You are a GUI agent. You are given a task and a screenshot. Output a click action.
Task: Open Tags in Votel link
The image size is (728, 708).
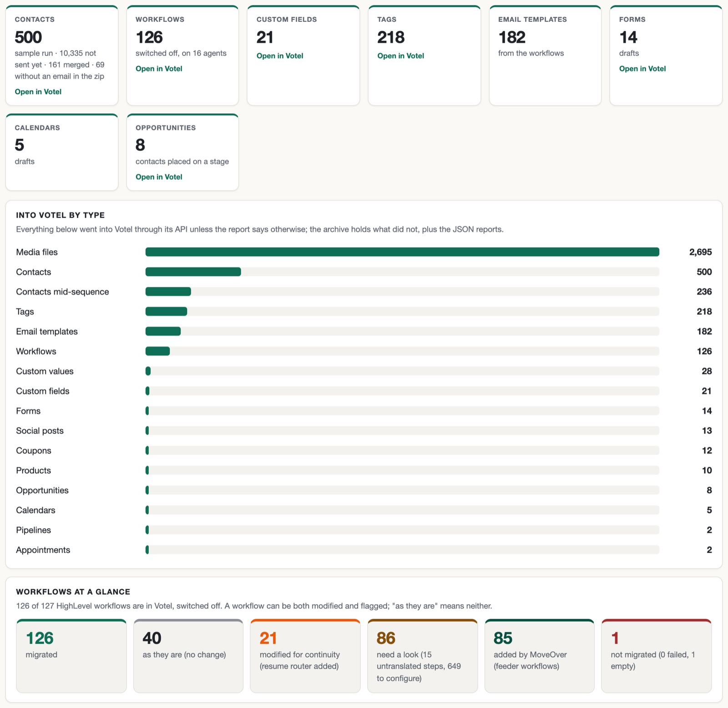(400, 56)
